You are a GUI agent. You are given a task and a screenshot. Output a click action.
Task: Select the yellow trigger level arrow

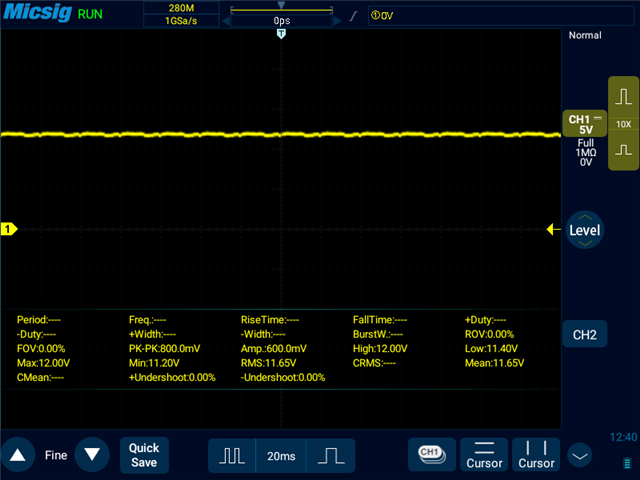pos(553,229)
